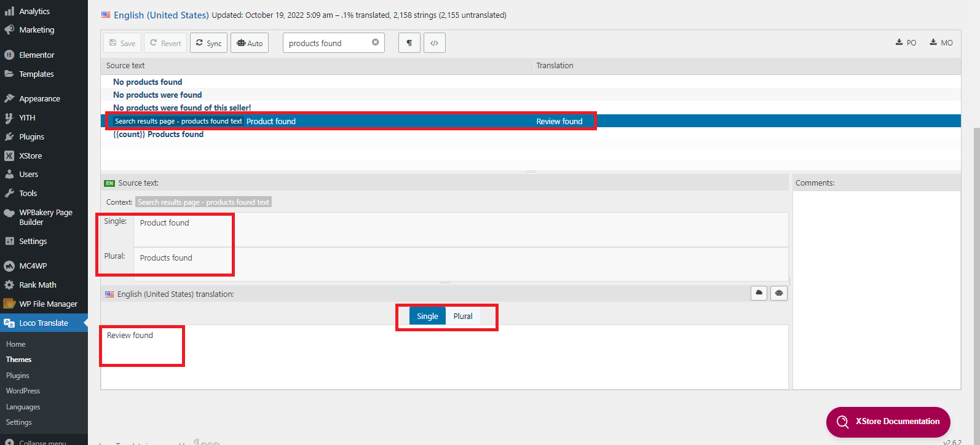Open Loco Translate menu

[x=44, y=323]
